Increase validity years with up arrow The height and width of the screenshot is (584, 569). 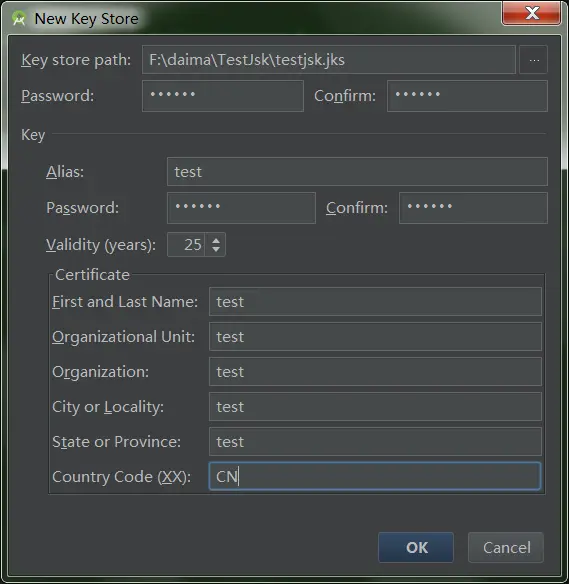point(216,240)
